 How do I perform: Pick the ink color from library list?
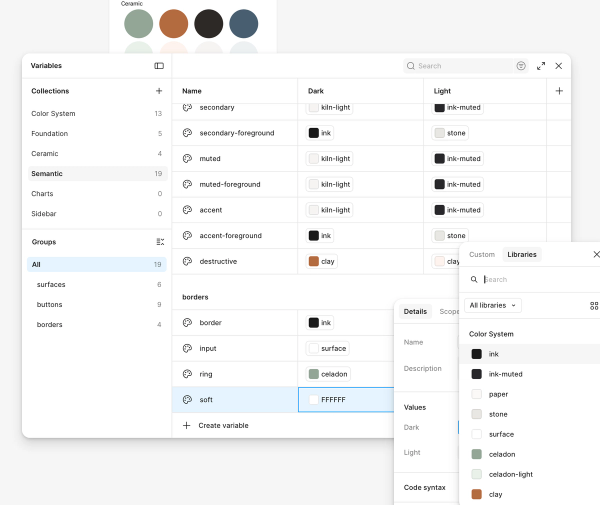(x=530, y=354)
